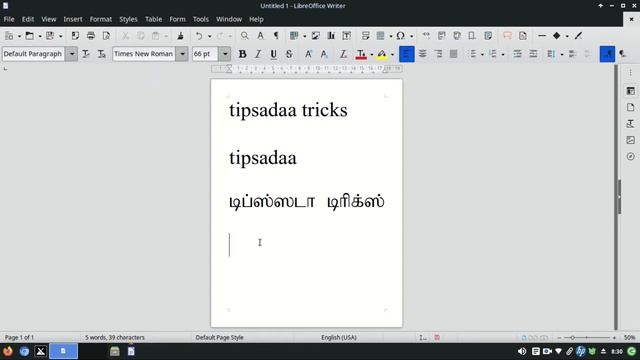Expand the font size dropdown
Image resolution: width=640 pixels, height=360 pixels.
click(225, 54)
